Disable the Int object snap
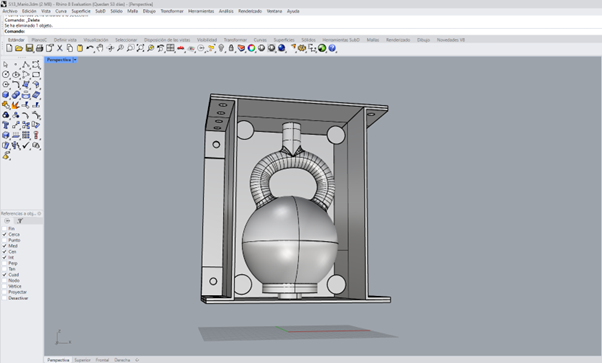 click(5, 257)
